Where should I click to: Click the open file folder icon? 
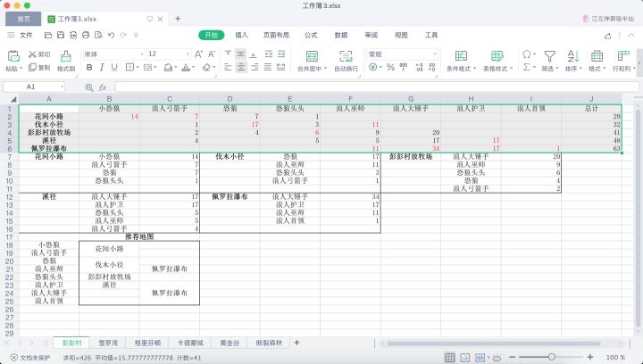[x=48, y=35]
